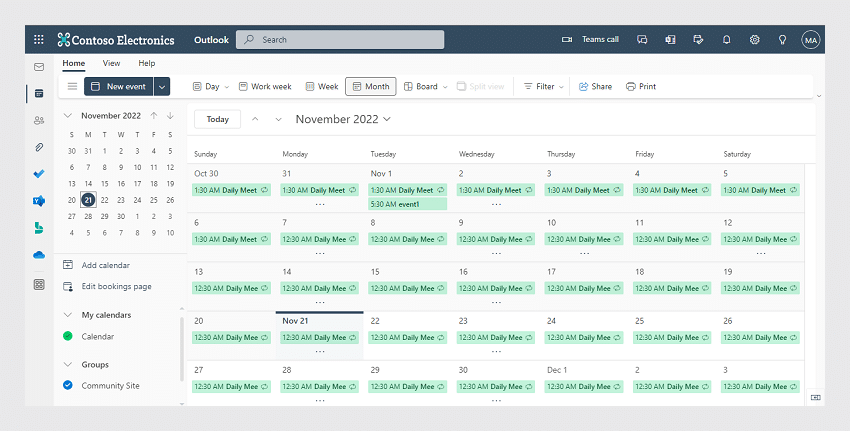Open More apps icon in left rail
Screen dimensions: 850x431
coord(39,284)
